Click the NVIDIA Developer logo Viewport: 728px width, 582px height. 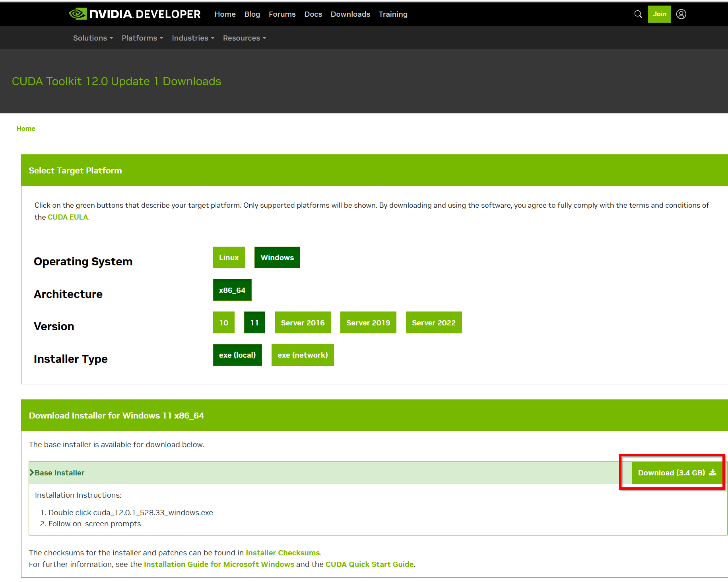(x=135, y=14)
